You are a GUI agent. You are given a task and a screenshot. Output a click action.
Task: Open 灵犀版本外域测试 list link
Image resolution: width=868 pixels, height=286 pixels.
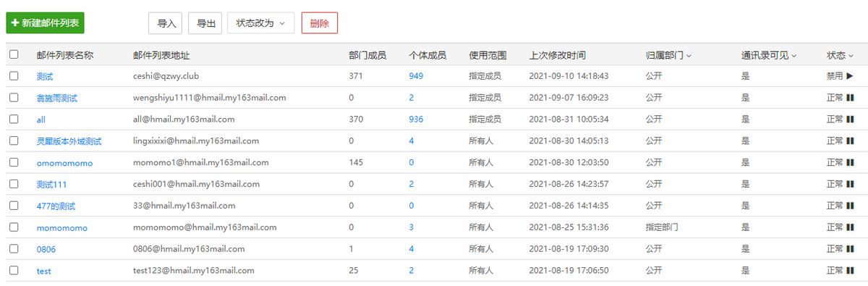pyautogui.click(x=69, y=141)
